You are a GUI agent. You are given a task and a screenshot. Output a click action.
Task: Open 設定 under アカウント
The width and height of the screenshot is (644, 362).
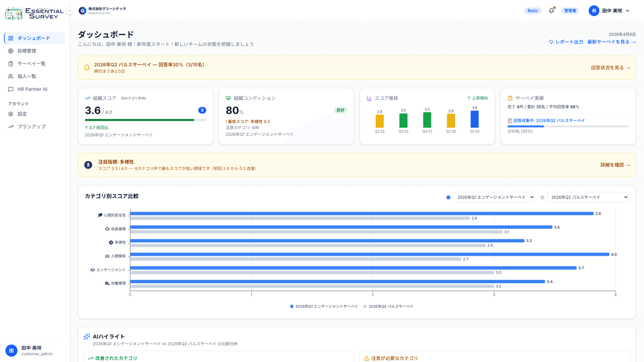(x=34, y=114)
